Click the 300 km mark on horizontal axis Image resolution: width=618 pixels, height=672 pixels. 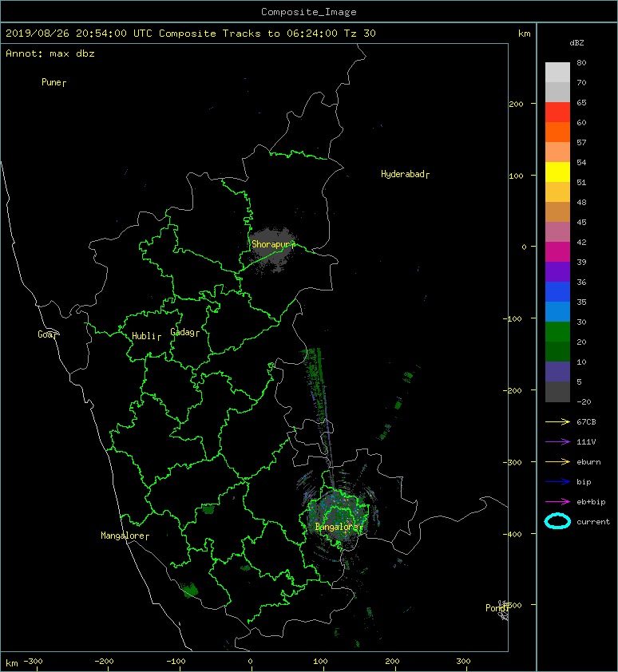[x=463, y=661]
